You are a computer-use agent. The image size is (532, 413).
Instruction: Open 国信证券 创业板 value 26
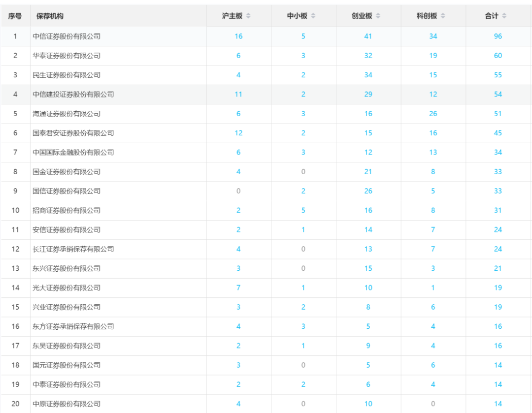368,191
